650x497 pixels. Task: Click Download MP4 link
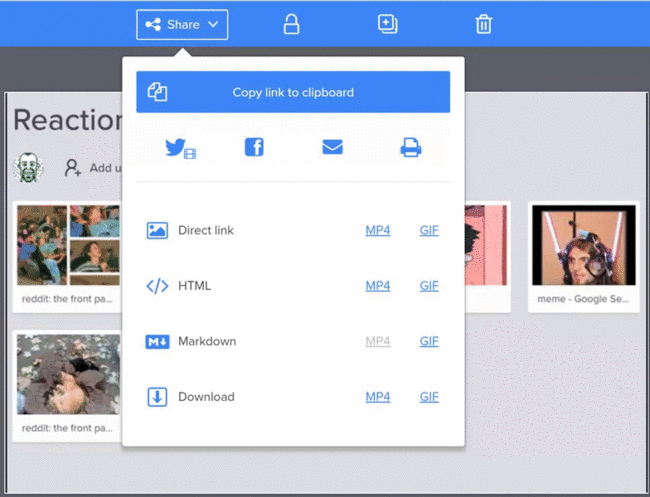click(x=378, y=397)
